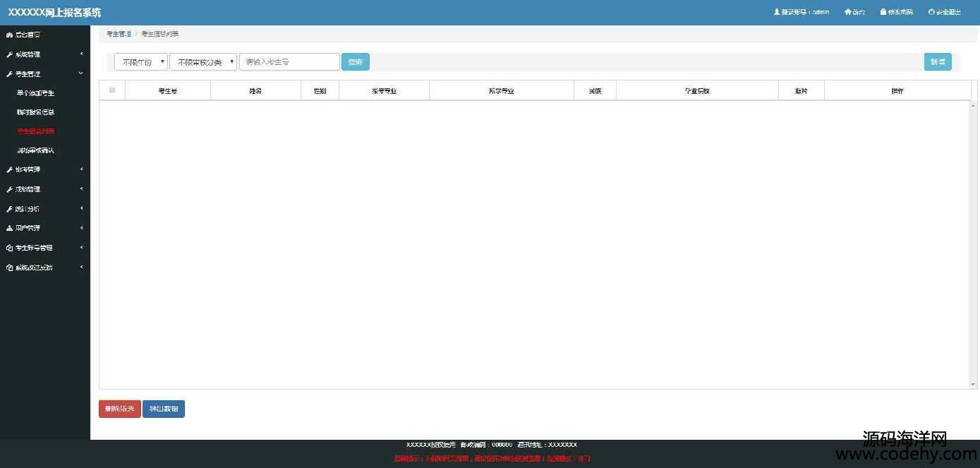Click the 毕业院校 column header
The height and width of the screenshot is (468, 980).
[x=697, y=91]
